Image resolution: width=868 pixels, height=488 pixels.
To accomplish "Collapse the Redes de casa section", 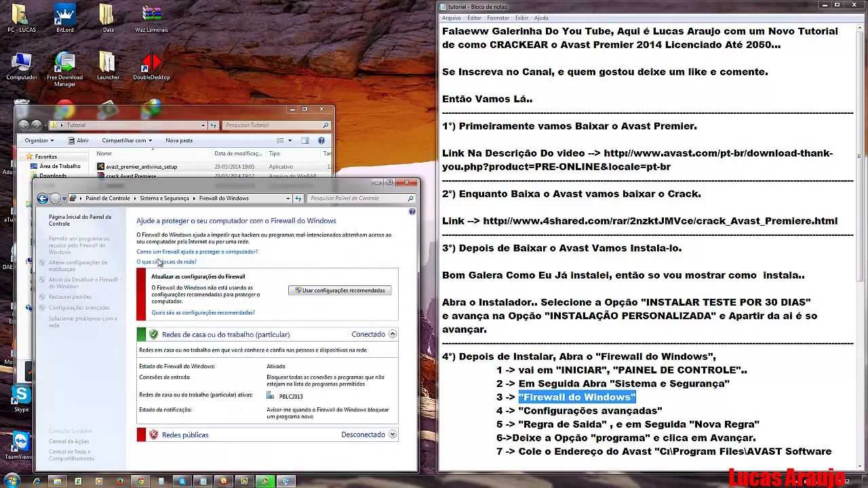I will point(393,334).
